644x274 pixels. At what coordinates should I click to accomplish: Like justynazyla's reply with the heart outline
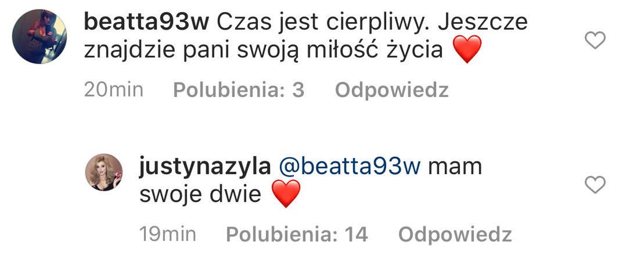(595, 185)
